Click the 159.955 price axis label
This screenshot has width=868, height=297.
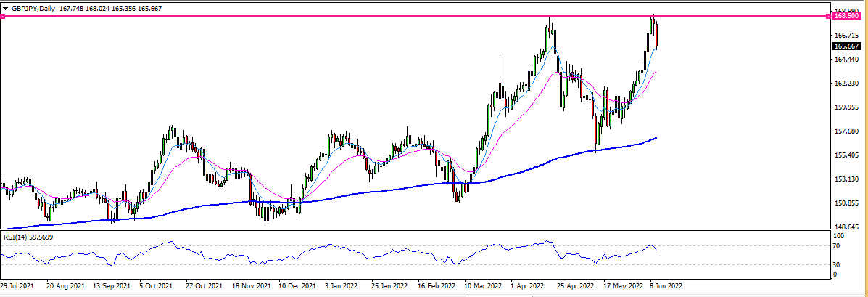[x=846, y=107]
